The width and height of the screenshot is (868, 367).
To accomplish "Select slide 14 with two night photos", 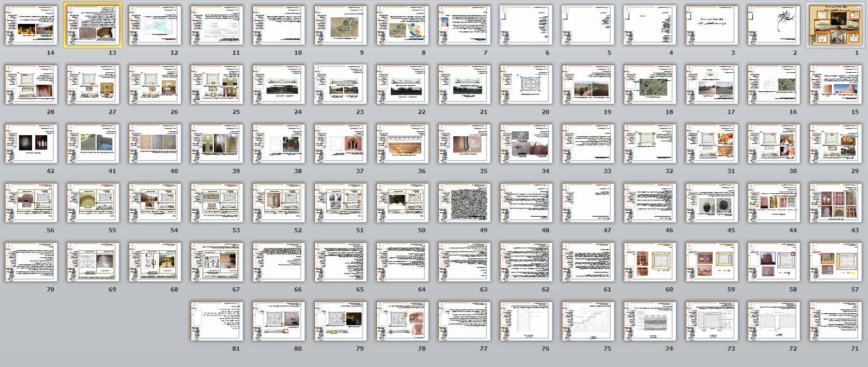I will (x=31, y=26).
